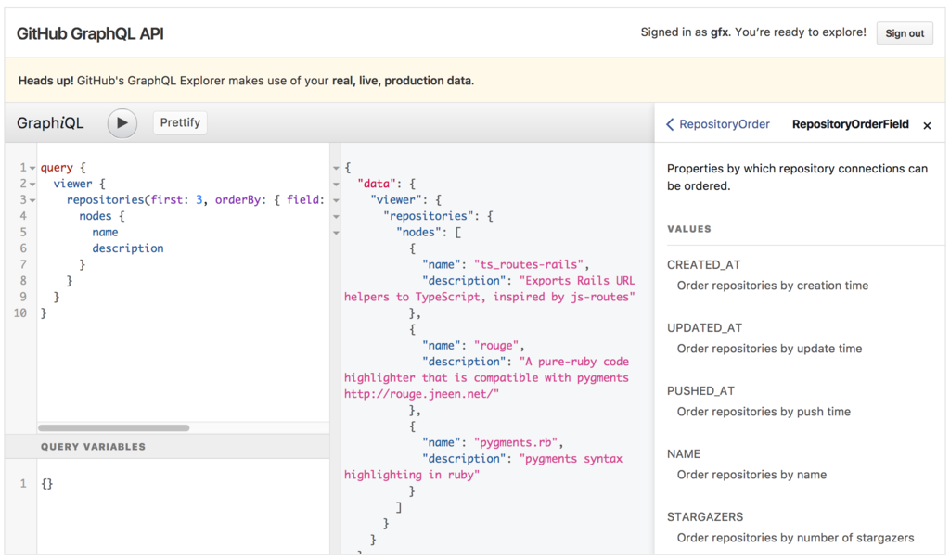Fold the viewer block on line 2
Viewport: 950px width, 560px height.
coord(32,185)
